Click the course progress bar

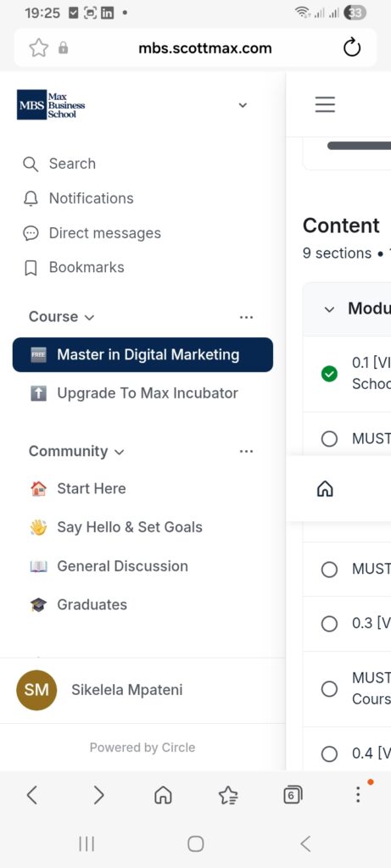coord(359,146)
